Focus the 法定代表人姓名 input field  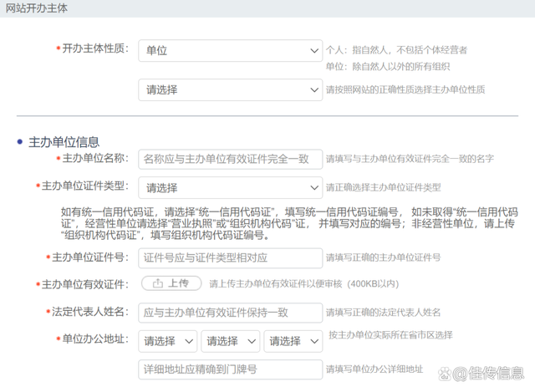coord(230,313)
